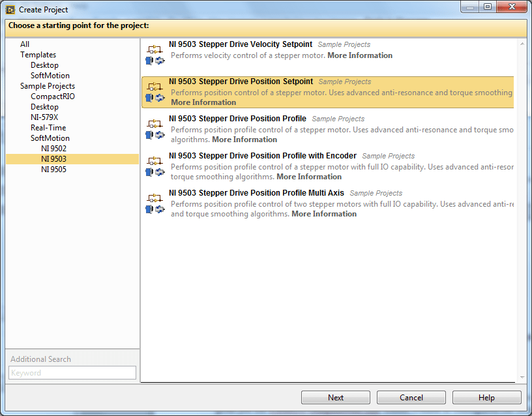This screenshot has width=532, height=416.
Task: Select NI 9503 in the tree
Action: coord(72,159)
